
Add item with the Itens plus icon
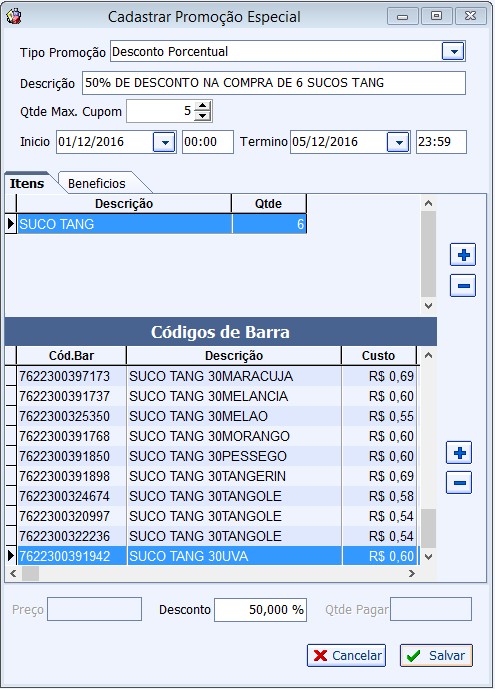pos(463,255)
